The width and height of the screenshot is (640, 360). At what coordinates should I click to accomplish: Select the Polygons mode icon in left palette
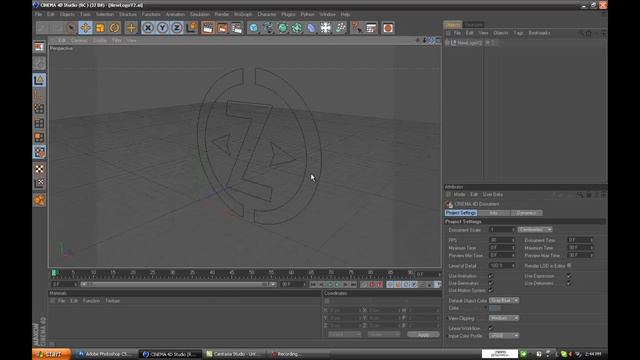point(39,138)
